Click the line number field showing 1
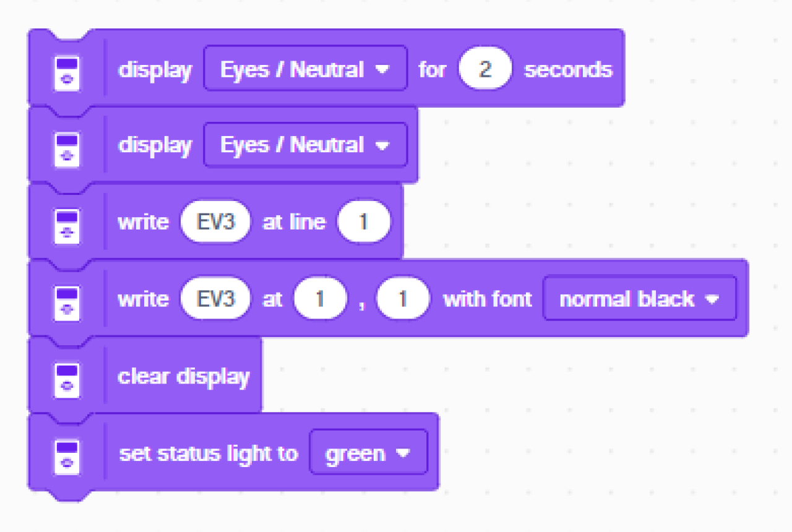The image size is (792, 532). (x=364, y=221)
